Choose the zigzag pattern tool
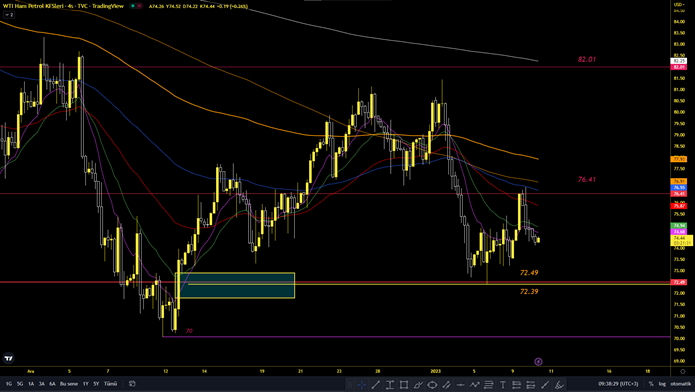 point(475,384)
